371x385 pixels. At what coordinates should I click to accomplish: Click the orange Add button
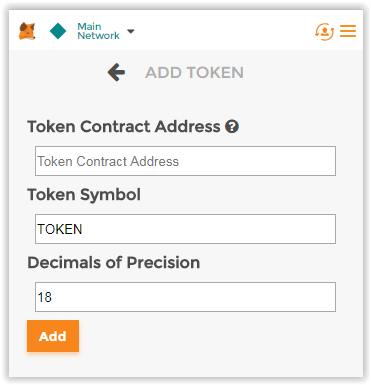[x=53, y=336]
